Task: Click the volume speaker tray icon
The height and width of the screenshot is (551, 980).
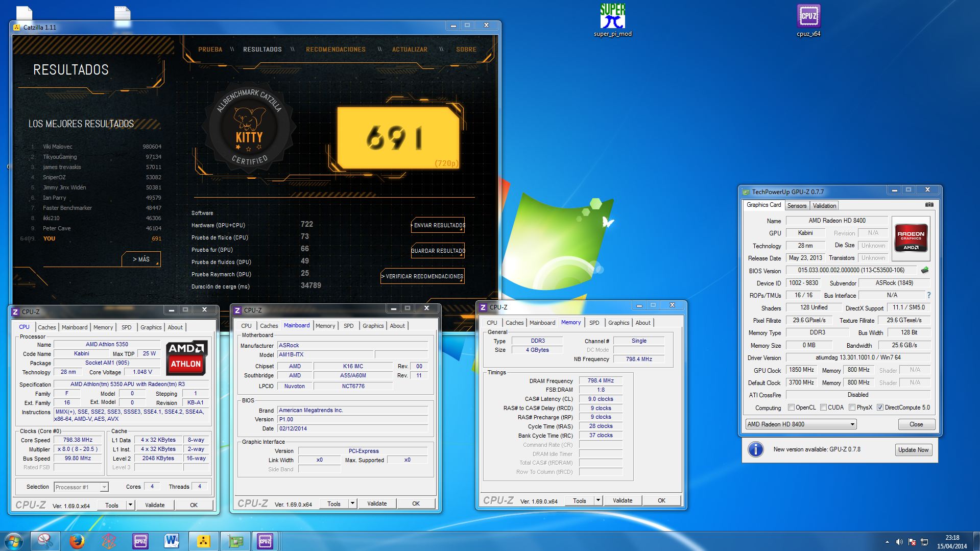Action: pos(899,542)
